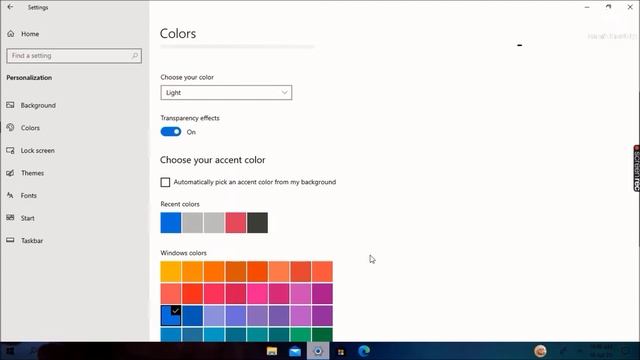Pick the dark charcoal swatch in Recent colors
The width and height of the screenshot is (640, 360).
(258, 222)
